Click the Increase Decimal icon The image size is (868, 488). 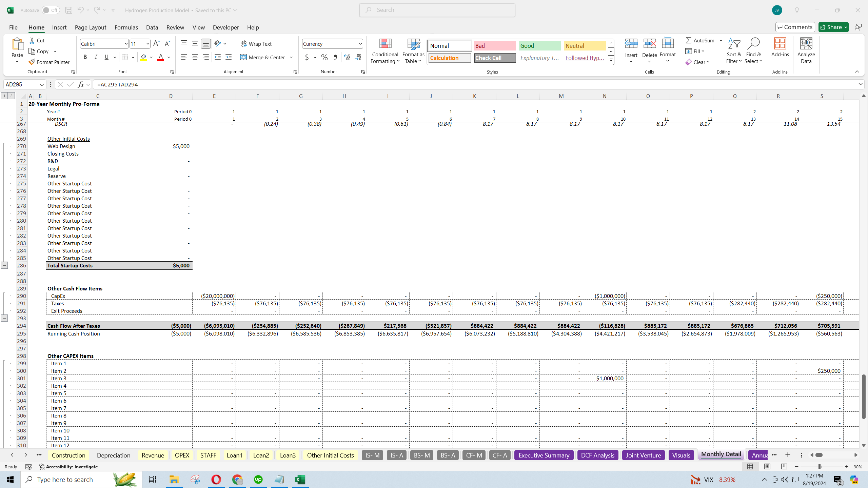click(x=347, y=57)
